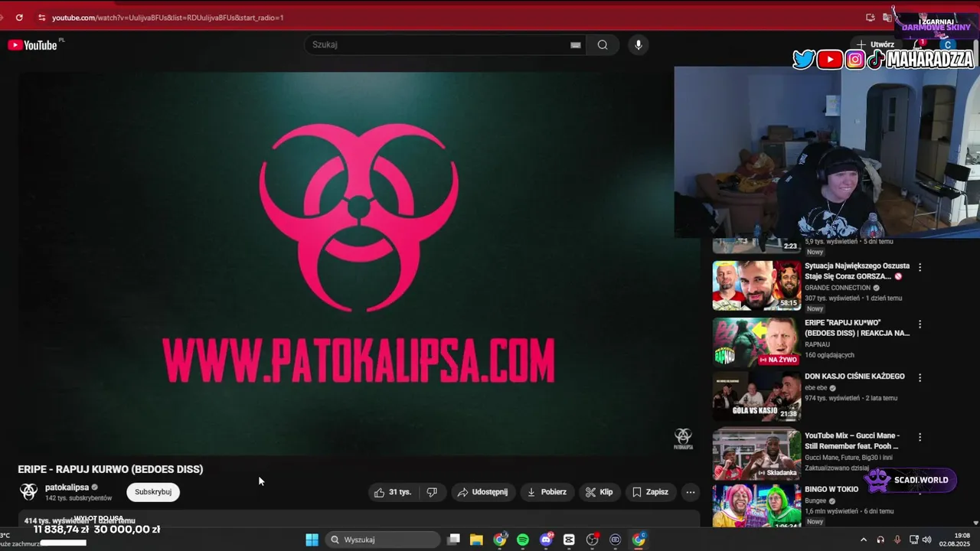
Task: Click the headphones icon in system tray
Action: pos(880,540)
